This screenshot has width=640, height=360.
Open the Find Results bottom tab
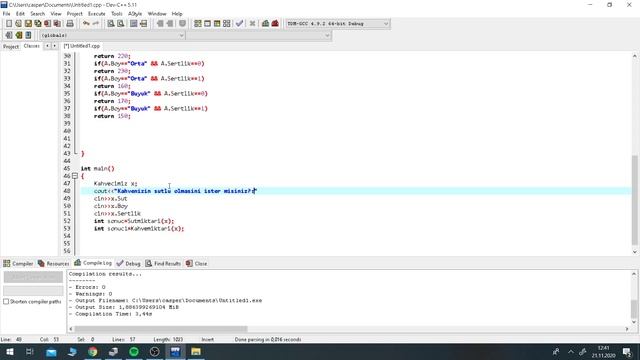coord(163,264)
